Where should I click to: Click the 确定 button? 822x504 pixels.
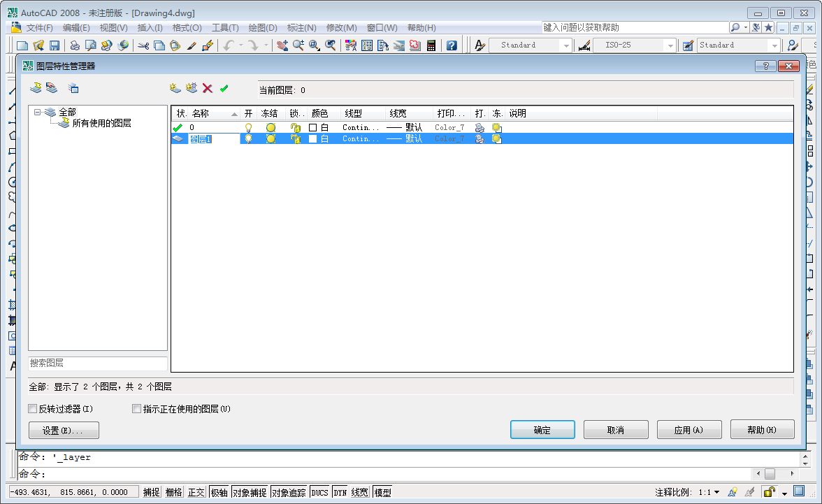542,429
